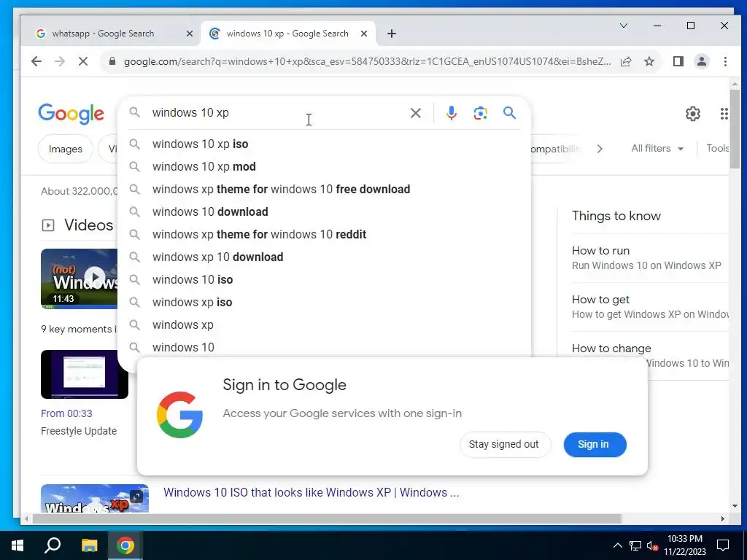Open a new browser tab
747x560 pixels.
coord(392,34)
